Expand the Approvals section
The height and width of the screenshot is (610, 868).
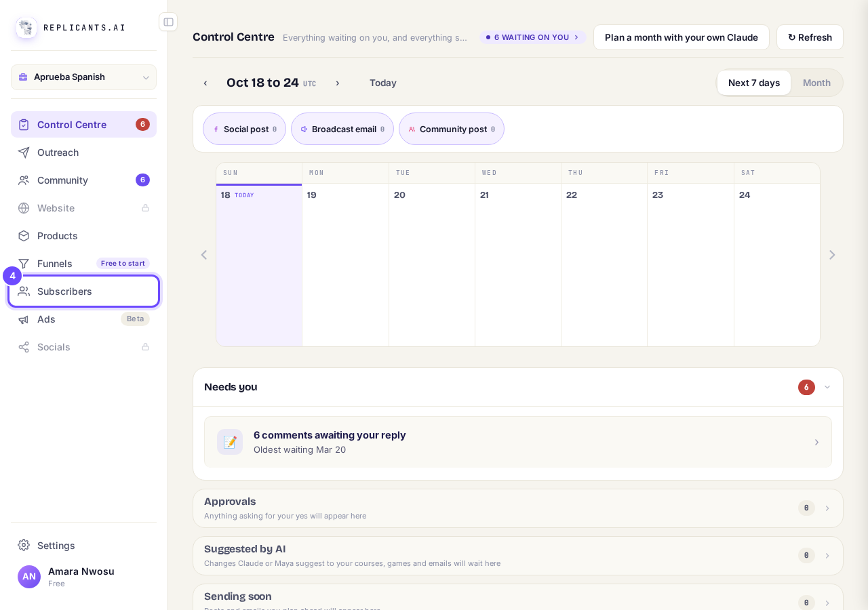coord(518,508)
